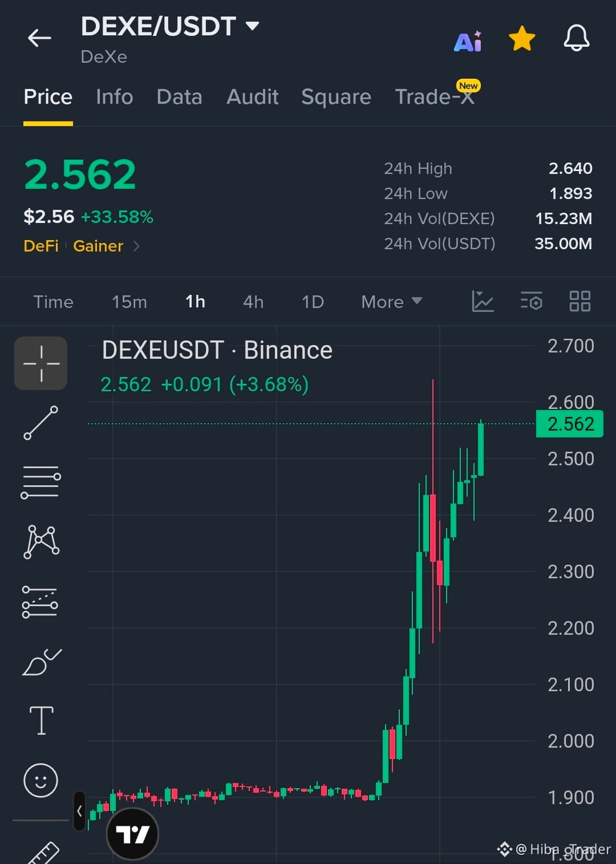Select the horizontal lines Fibonacci tool

click(x=41, y=482)
